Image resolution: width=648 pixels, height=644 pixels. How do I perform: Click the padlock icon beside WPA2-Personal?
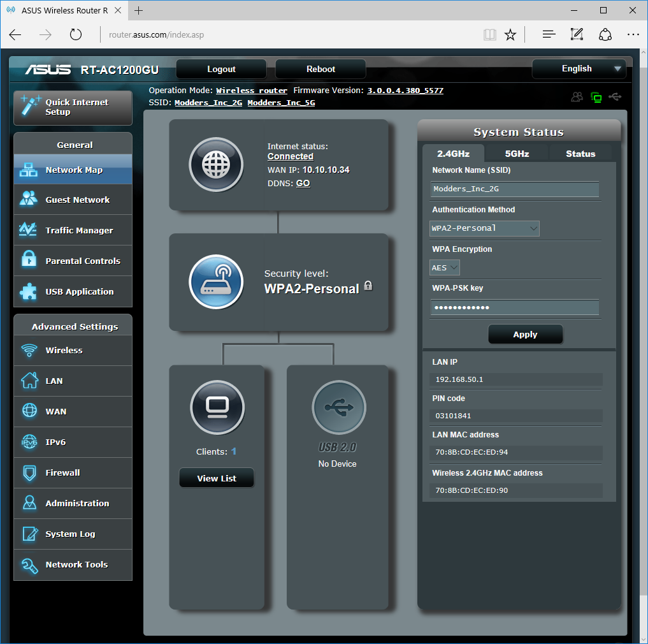[x=368, y=286]
